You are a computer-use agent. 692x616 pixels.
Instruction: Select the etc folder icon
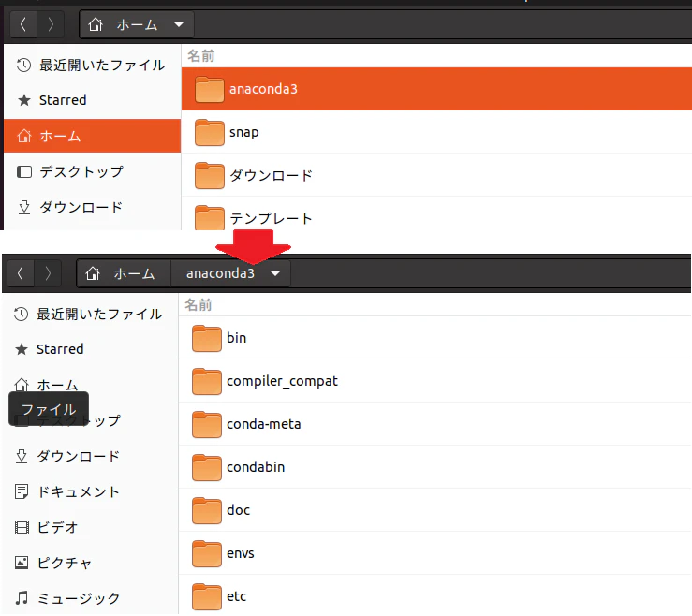point(207,596)
